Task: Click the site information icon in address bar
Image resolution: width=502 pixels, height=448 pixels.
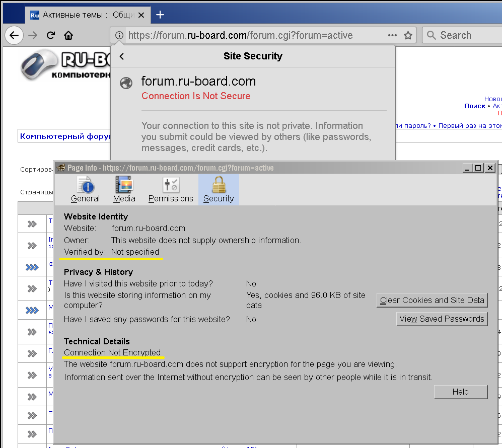Action: [119, 35]
